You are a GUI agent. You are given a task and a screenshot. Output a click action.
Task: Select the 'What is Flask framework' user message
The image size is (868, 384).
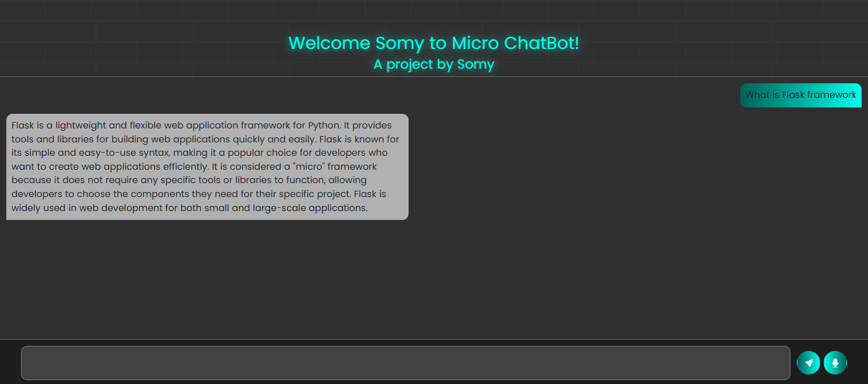801,95
